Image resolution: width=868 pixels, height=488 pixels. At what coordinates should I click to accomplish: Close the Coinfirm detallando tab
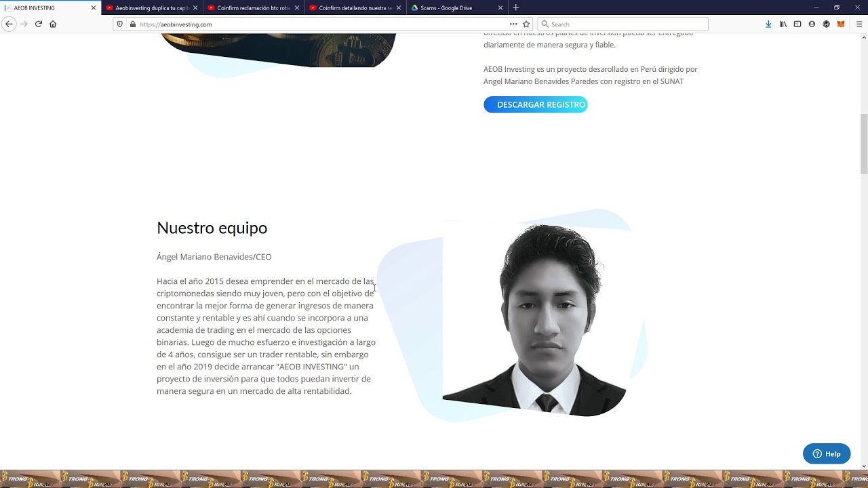pos(399,7)
